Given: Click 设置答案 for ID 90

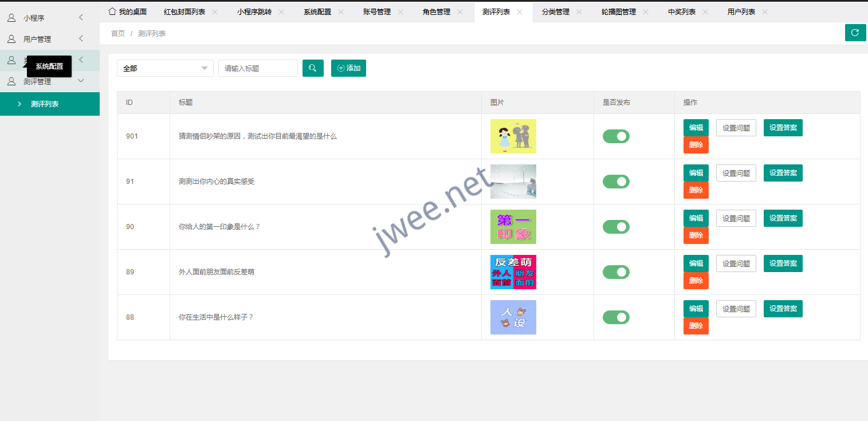Looking at the screenshot, I should click(x=783, y=218).
